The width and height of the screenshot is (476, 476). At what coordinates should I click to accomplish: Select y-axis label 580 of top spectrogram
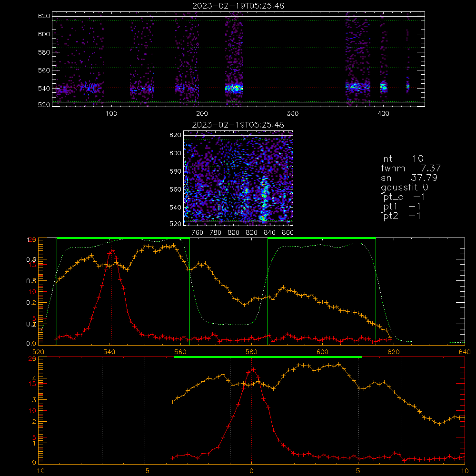click(x=44, y=52)
